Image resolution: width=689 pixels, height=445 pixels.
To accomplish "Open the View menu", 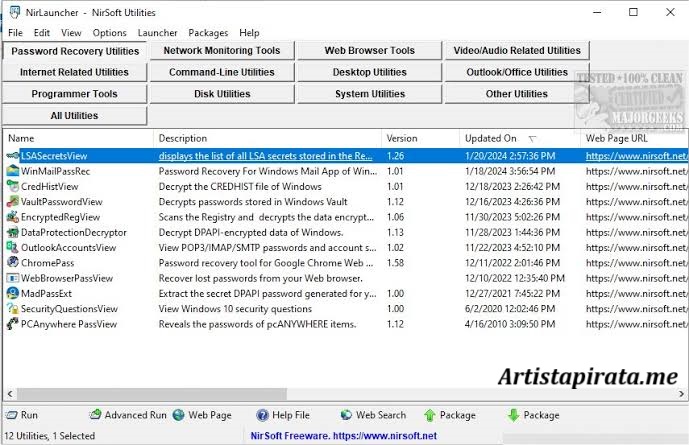I will [x=71, y=33].
